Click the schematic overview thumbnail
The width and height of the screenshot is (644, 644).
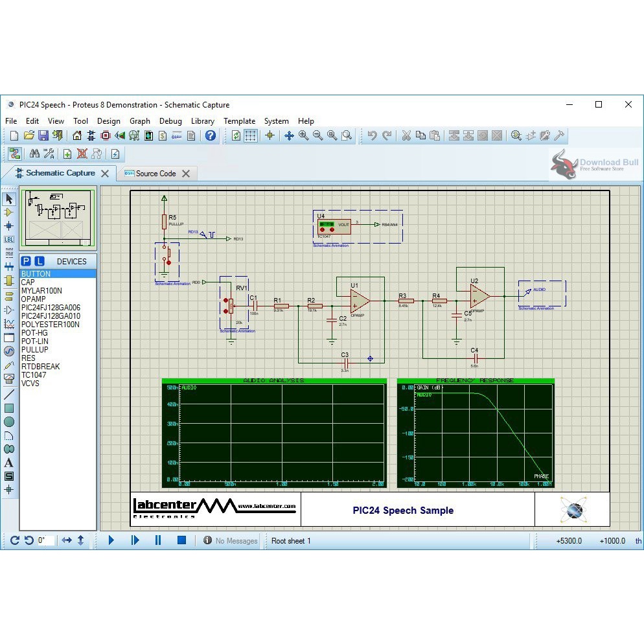click(58, 218)
